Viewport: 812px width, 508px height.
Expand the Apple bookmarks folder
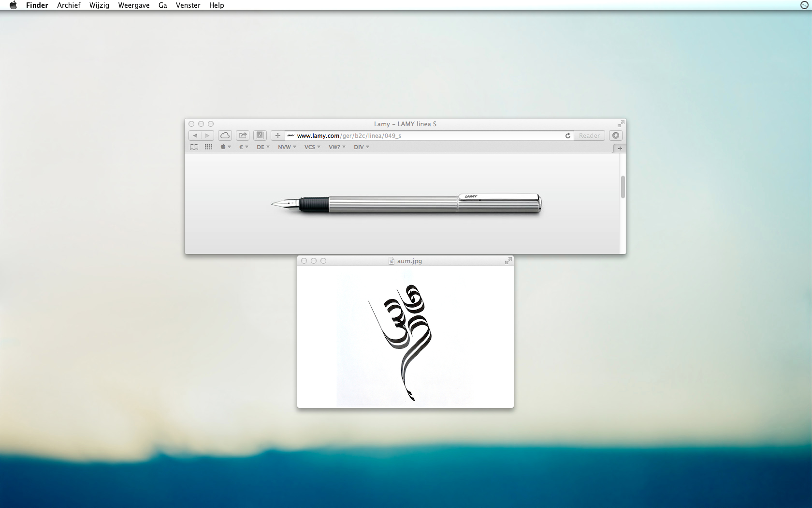(x=226, y=147)
